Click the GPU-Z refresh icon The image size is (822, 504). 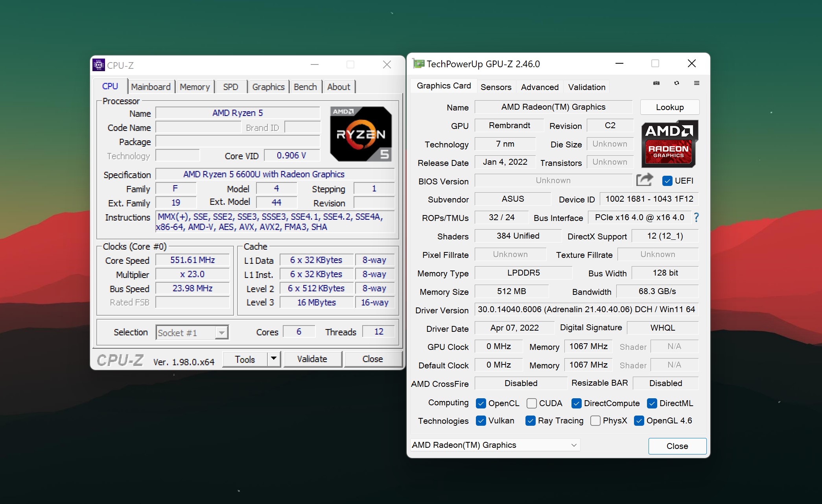(x=676, y=83)
